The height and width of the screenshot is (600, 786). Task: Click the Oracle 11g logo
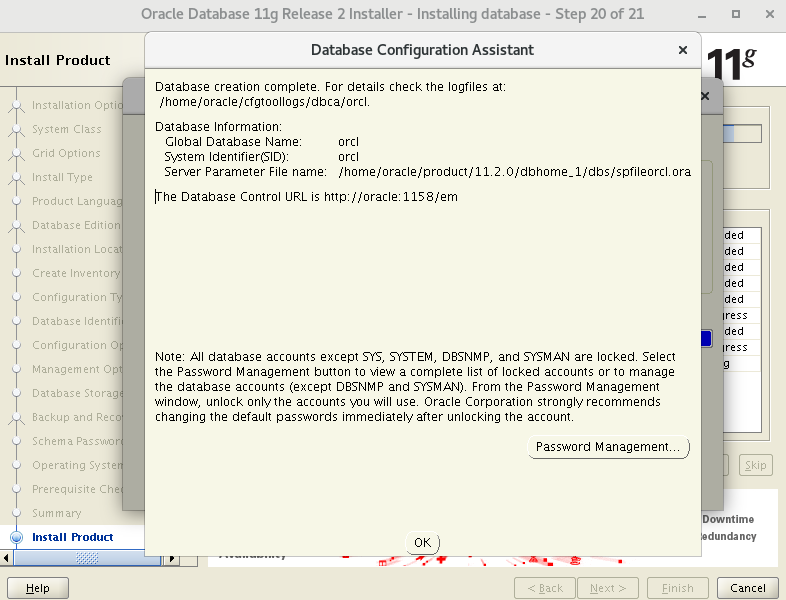(731, 64)
